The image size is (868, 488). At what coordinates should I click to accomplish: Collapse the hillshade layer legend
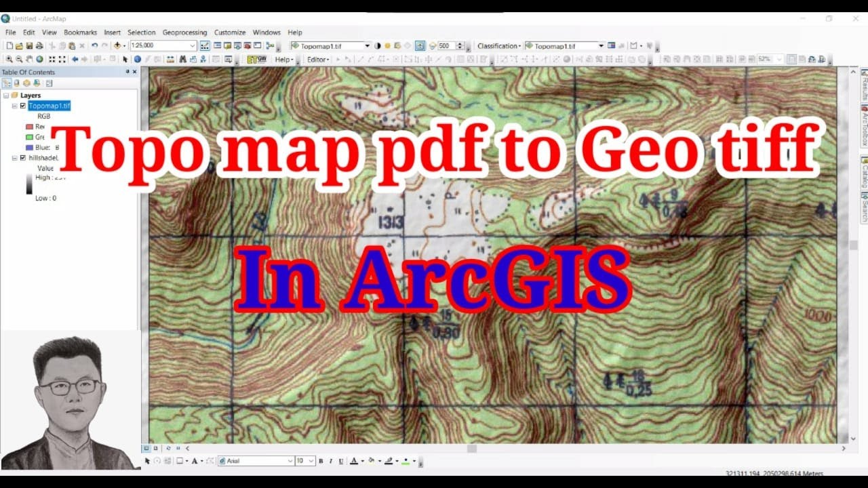(x=14, y=158)
